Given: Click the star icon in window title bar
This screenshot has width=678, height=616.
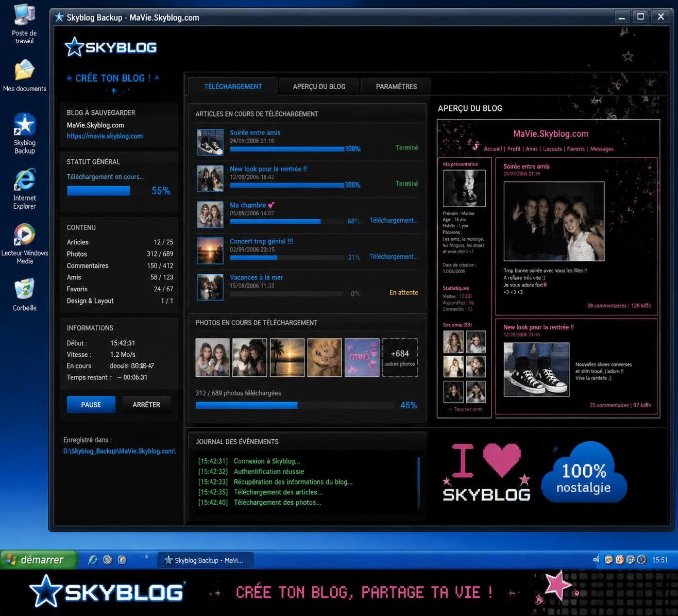Looking at the screenshot, I should 59,17.
